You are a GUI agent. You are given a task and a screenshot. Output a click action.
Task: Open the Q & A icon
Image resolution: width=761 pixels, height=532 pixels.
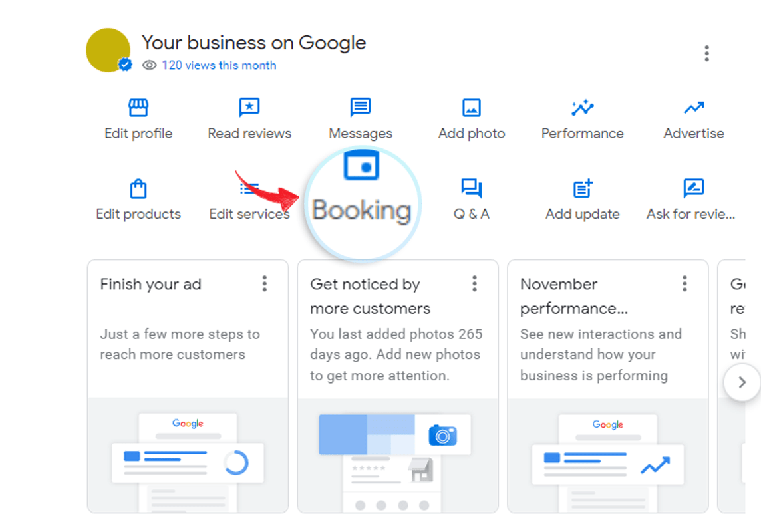(472, 189)
